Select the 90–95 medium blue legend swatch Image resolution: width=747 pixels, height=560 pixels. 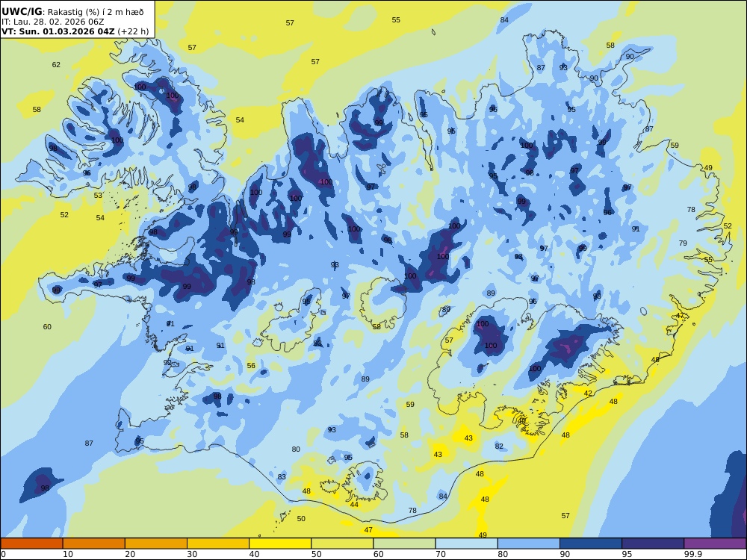pos(591,544)
